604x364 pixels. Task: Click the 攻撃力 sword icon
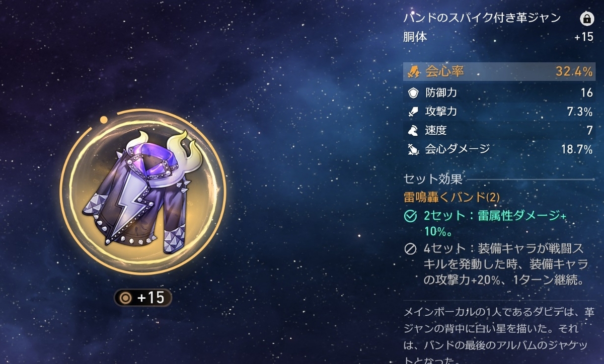tap(412, 112)
